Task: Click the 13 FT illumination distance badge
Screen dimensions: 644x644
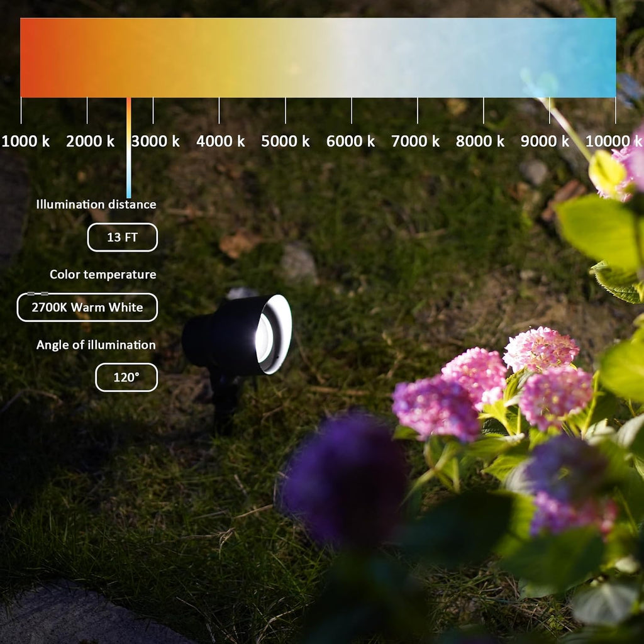Action: [123, 237]
